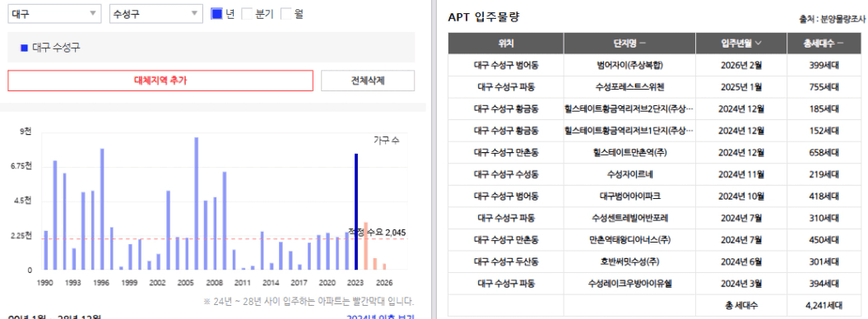The image size is (868, 319).
Task: Click 호반써밋수성(주) complex name
Action: click(629, 261)
